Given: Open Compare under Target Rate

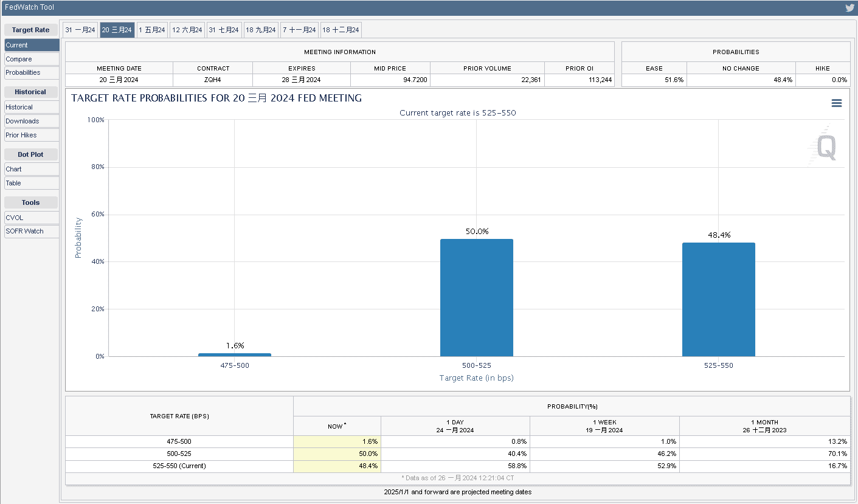Looking at the screenshot, I should coord(32,59).
